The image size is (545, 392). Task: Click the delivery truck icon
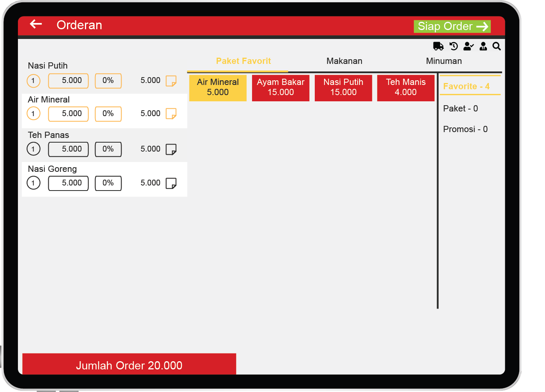(438, 46)
